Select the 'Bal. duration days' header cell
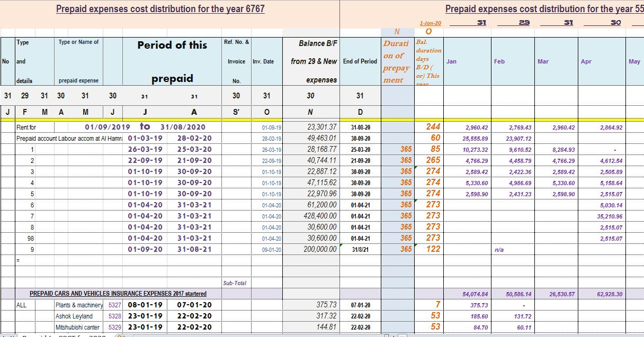644x337 pixels. coord(428,61)
